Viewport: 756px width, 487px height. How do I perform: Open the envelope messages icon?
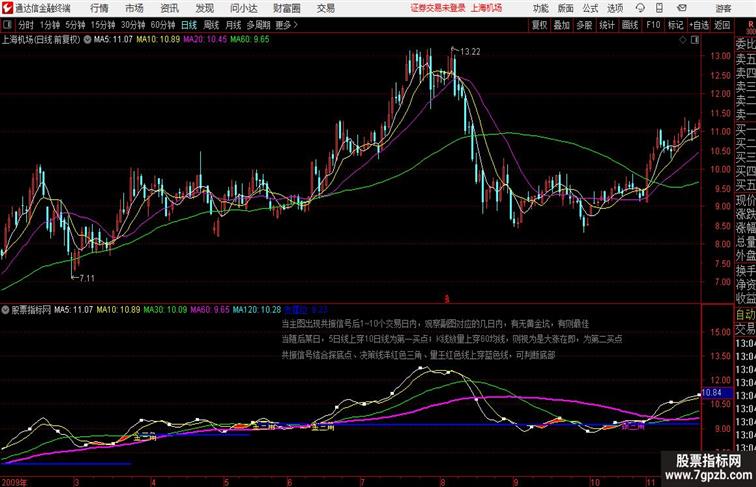click(x=682, y=8)
